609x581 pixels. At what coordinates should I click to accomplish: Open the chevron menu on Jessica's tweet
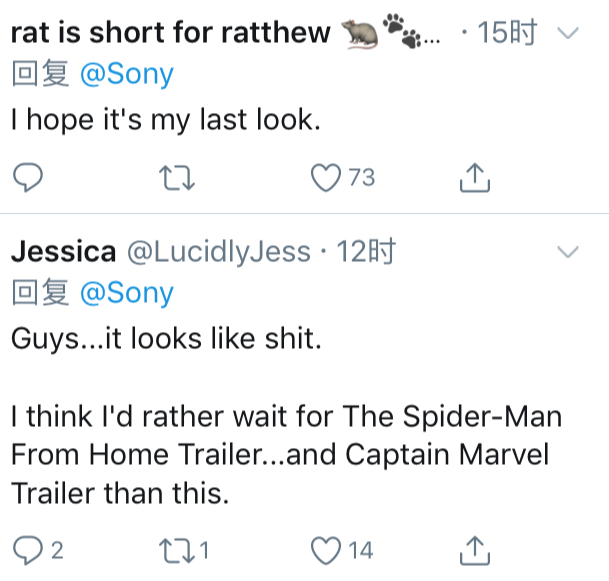click(568, 252)
